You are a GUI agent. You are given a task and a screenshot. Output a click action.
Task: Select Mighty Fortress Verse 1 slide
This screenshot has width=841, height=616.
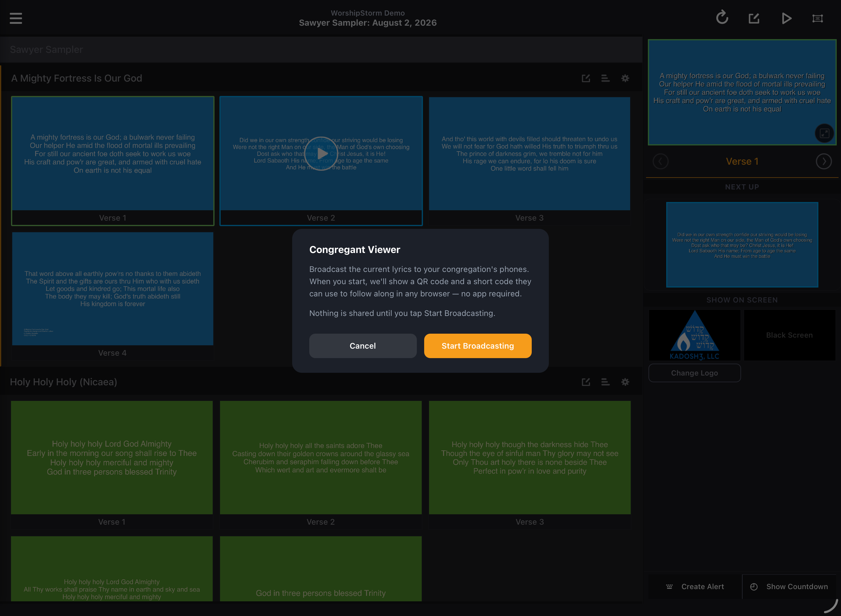click(113, 161)
